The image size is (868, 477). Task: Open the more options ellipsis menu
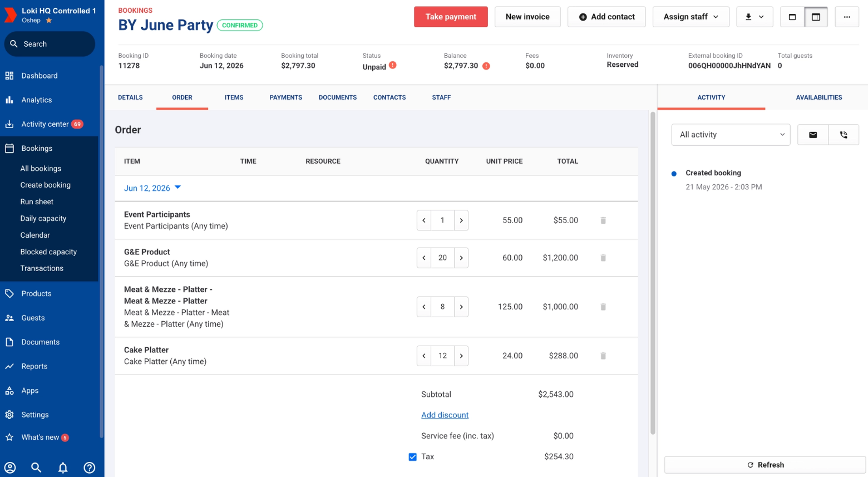point(847,17)
